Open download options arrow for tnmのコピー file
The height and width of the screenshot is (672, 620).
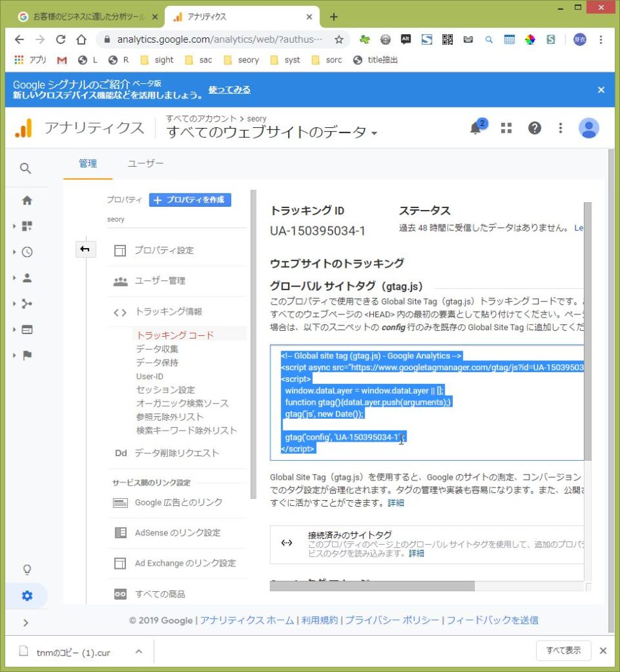click(x=139, y=652)
